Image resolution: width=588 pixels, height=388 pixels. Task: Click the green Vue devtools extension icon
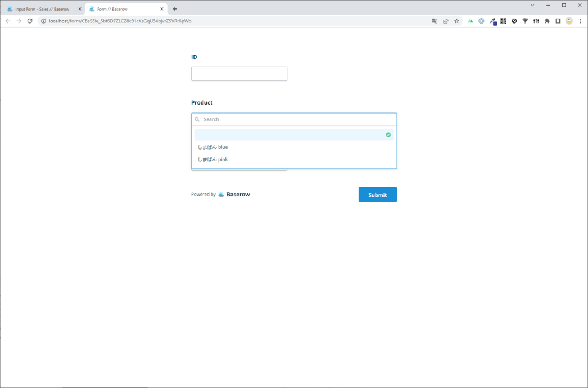(x=471, y=21)
